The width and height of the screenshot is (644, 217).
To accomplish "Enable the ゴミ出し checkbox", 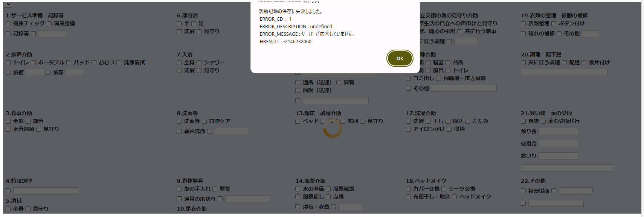I will (x=409, y=79).
